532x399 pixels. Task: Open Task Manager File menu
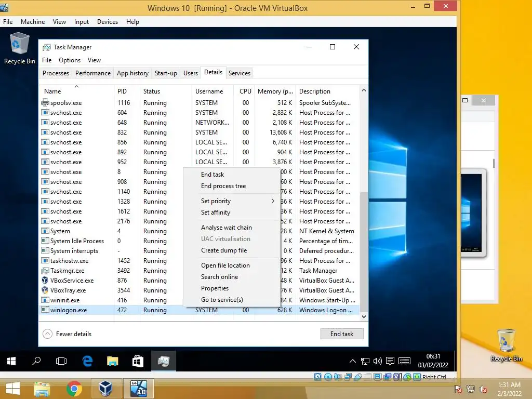(x=47, y=60)
